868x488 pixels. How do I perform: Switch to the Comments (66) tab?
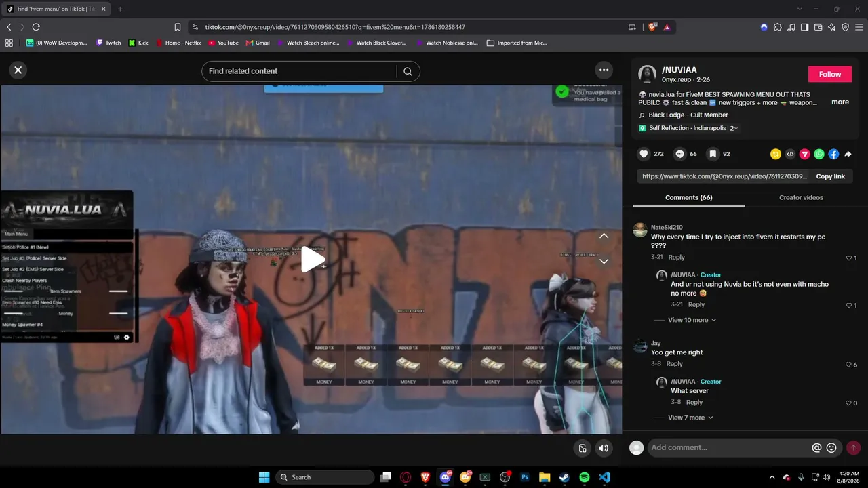point(688,197)
